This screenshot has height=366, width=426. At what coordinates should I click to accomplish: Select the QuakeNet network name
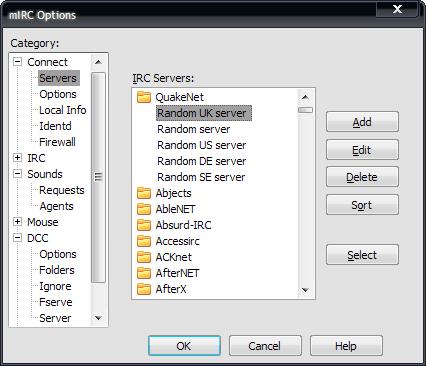click(180, 97)
